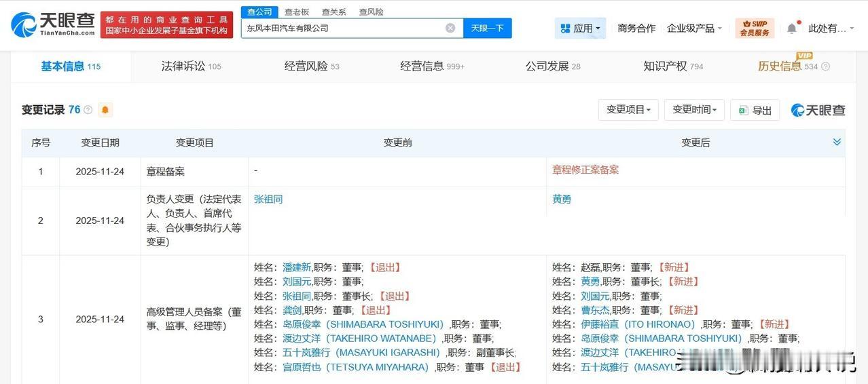
Task: Click the 导出 export button
Action: coord(755,110)
